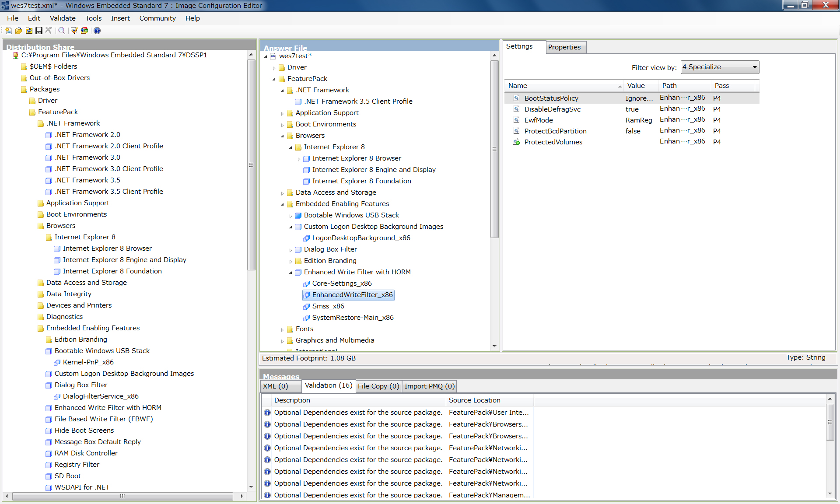The height and width of the screenshot is (504, 840).
Task: Select Hide Boot Screens in Distribution Share
Action: (84, 430)
